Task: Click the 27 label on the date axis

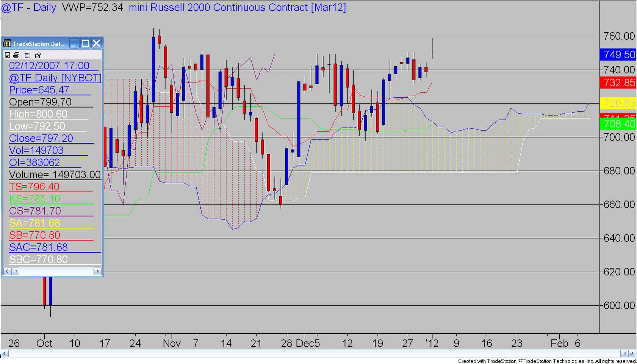Action: point(407,344)
